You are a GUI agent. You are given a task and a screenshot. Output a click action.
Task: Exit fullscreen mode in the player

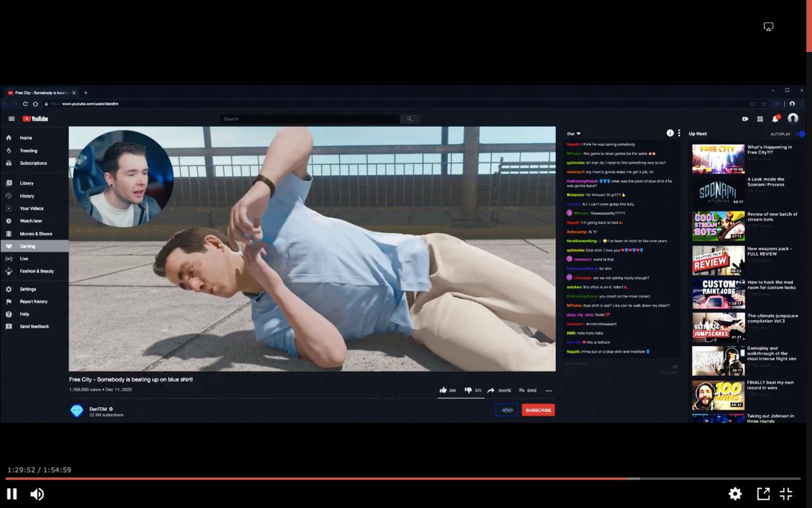click(786, 494)
